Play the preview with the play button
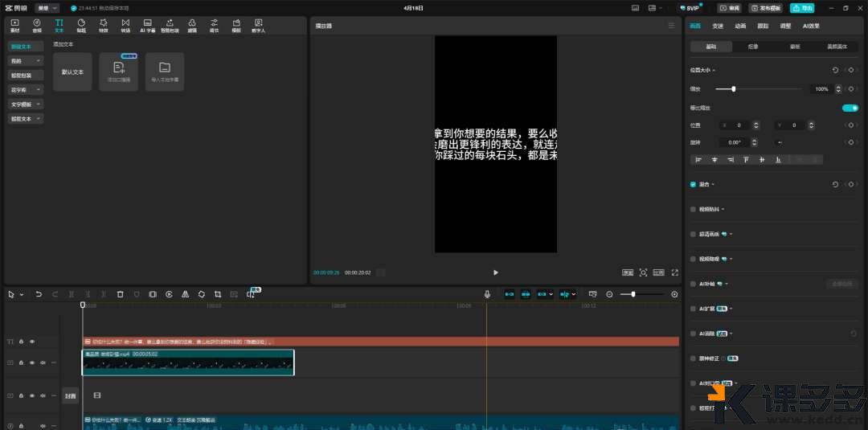The image size is (868, 430). [495, 272]
